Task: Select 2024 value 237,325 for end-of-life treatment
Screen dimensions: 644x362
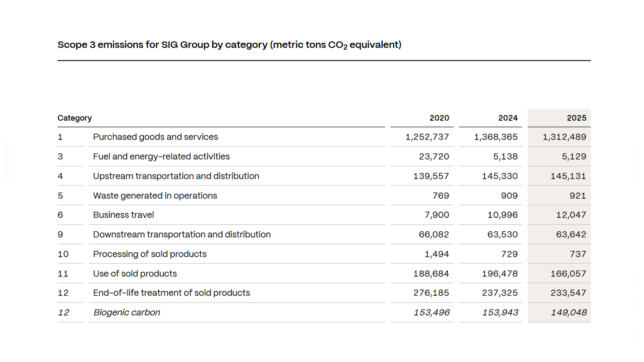Action: click(500, 293)
